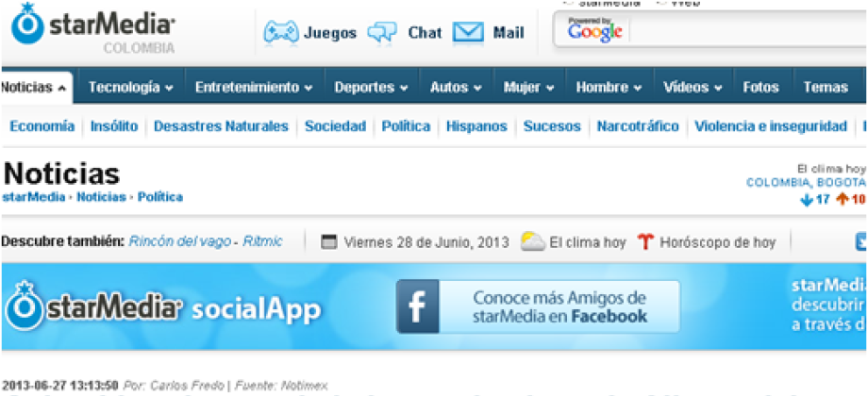Click Conoce más Amigos Facebook button
This screenshot has width=868, height=396.
pos(538,305)
